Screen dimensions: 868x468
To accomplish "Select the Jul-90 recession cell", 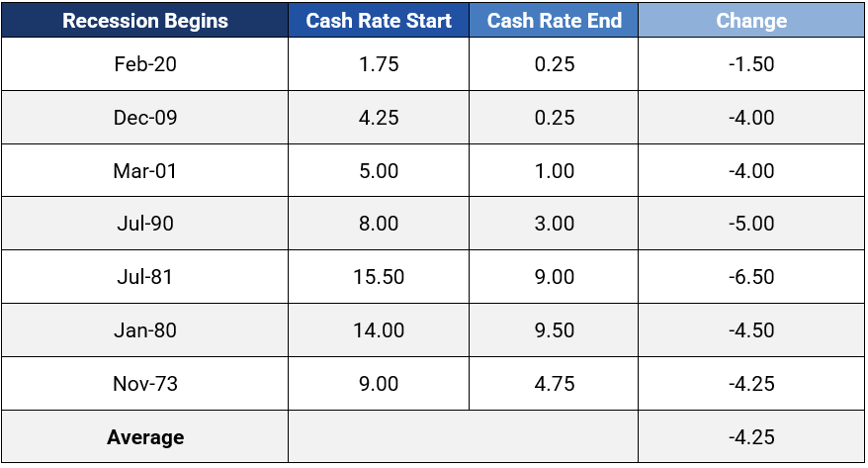I will [x=145, y=225].
